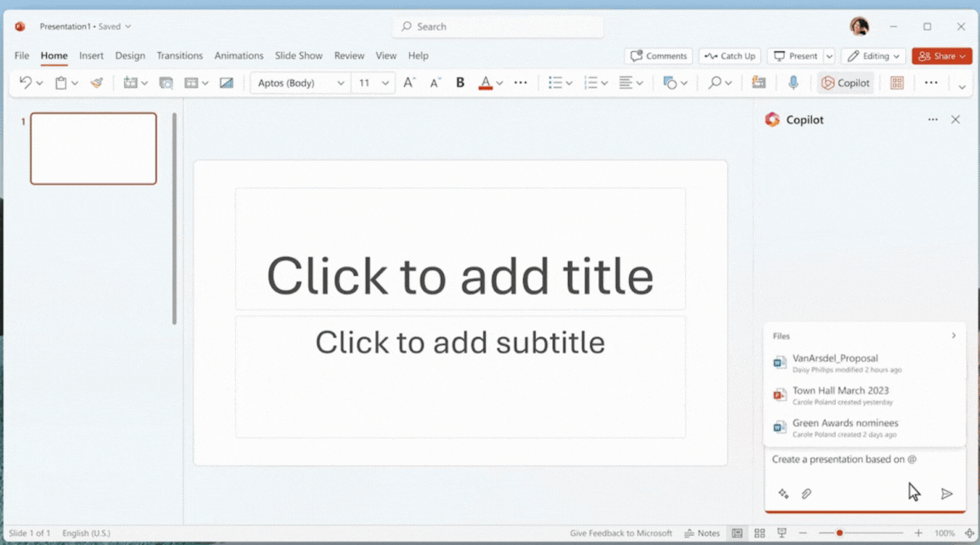Open the Share button
The width and height of the screenshot is (980, 545).
[x=941, y=55]
